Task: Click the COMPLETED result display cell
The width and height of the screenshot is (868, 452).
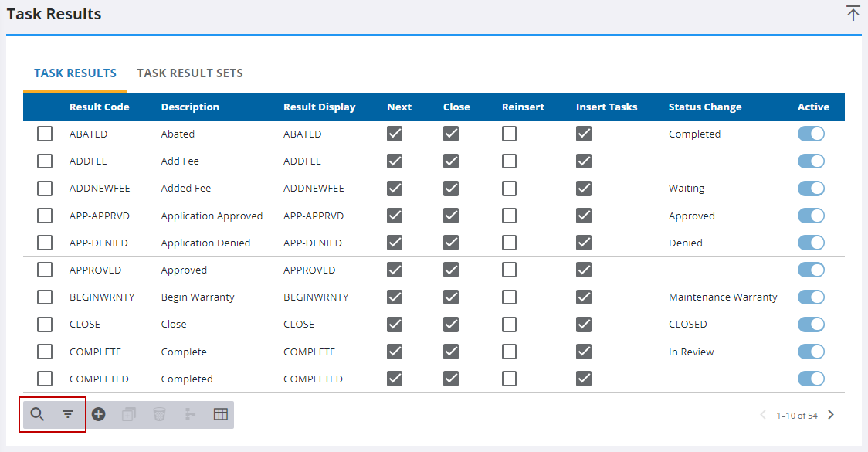Action: (x=313, y=379)
